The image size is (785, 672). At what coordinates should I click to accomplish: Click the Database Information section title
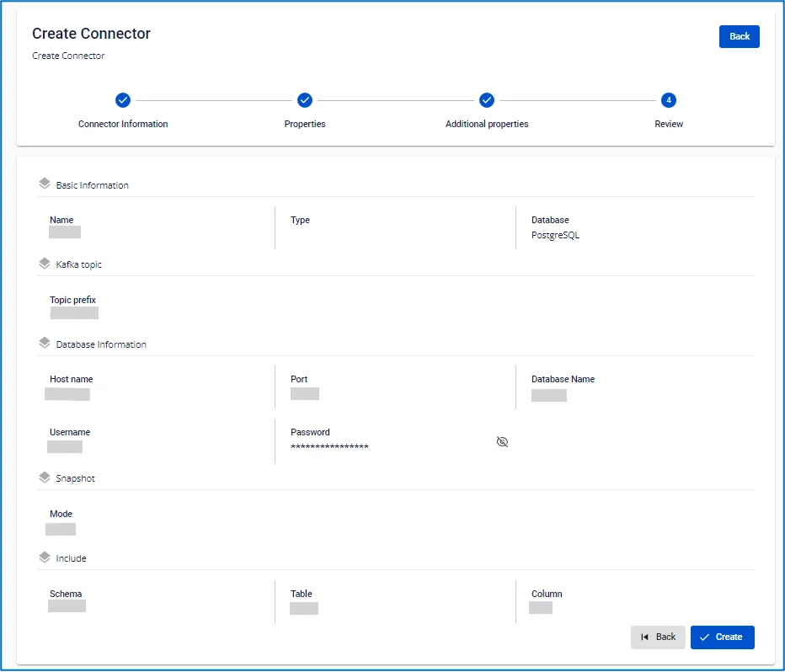tap(101, 344)
